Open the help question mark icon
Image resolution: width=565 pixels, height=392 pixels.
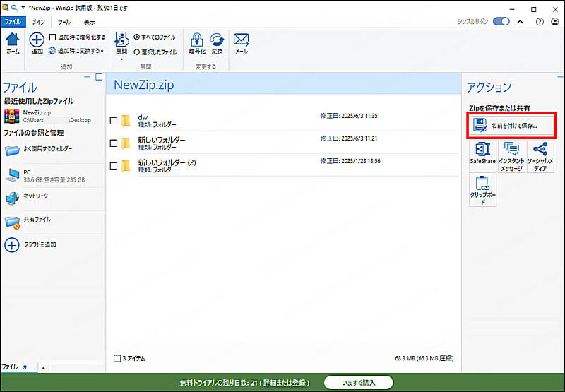540,22
